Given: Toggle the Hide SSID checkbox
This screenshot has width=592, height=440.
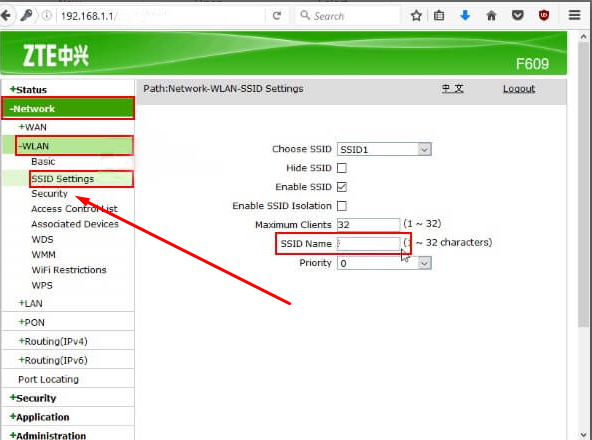Looking at the screenshot, I should point(342,168).
